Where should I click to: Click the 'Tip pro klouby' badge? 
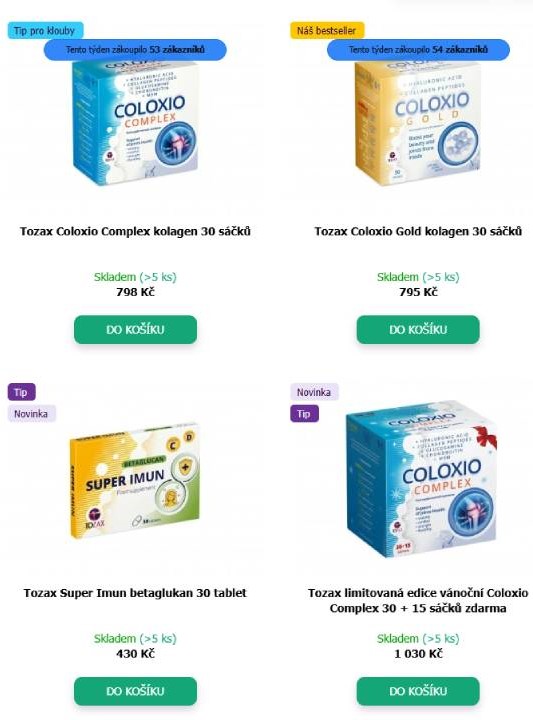click(x=45, y=31)
